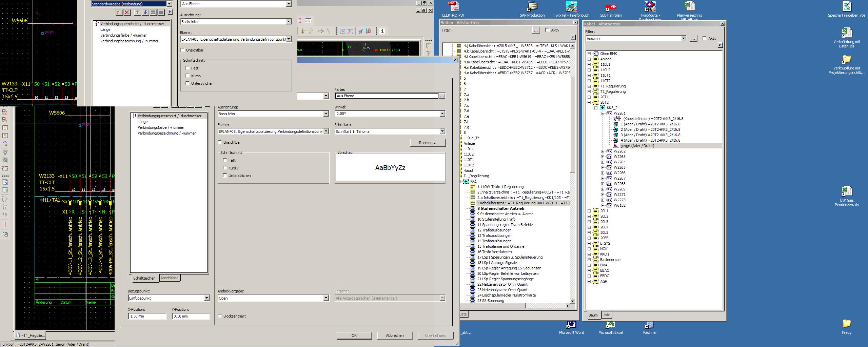Enable the Blockzentriert checkbox
Screen dimensions: 868x347
pos(220,316)
